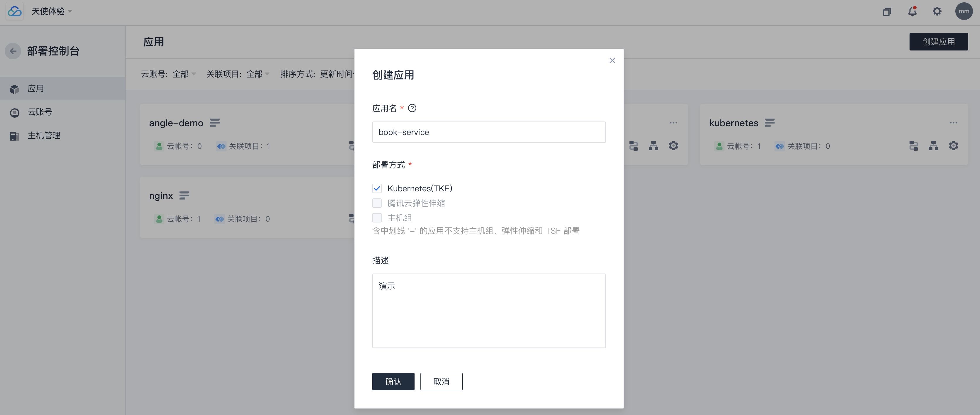Click the description icon next to kubernetes
Viewport: 980px width, 415px height.
point(769,123)
